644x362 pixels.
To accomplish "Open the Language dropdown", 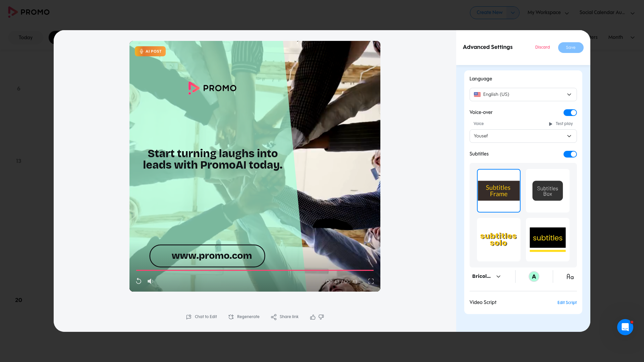I will (x=523, y=94).
